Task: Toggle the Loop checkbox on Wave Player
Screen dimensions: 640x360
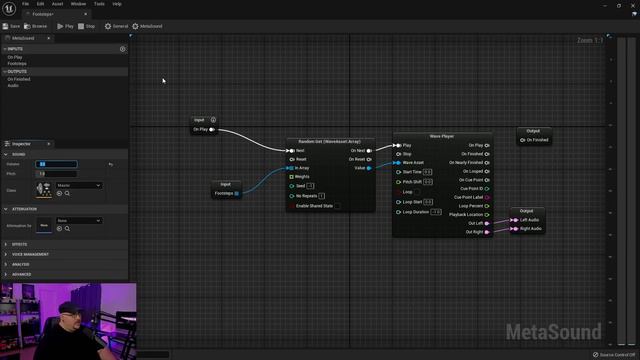Action: click(x=417, y=192)
